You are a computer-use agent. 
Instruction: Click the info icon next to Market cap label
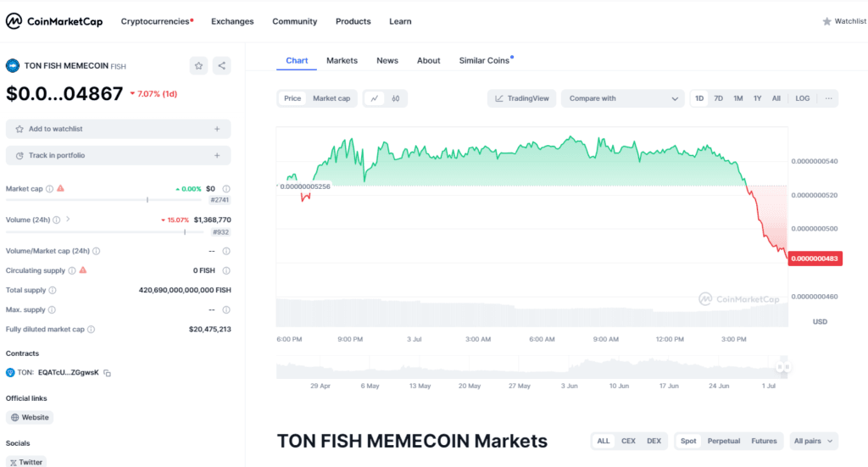tap(50, 189)
